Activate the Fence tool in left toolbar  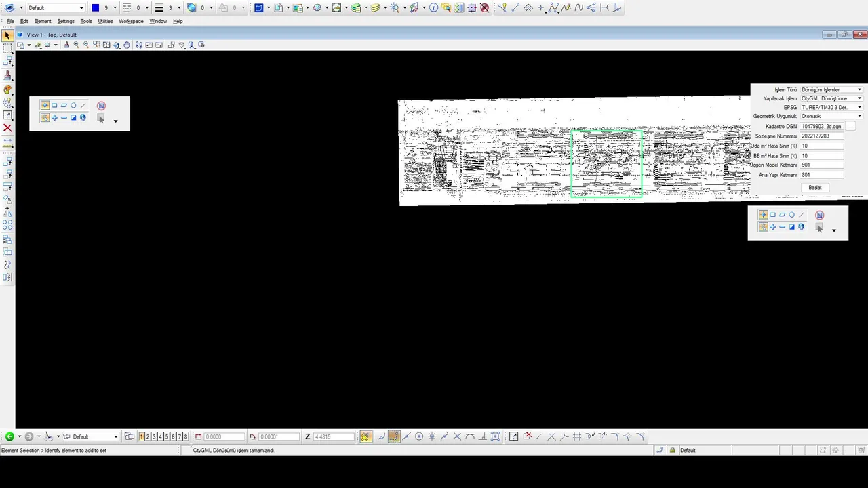point(7,49)
